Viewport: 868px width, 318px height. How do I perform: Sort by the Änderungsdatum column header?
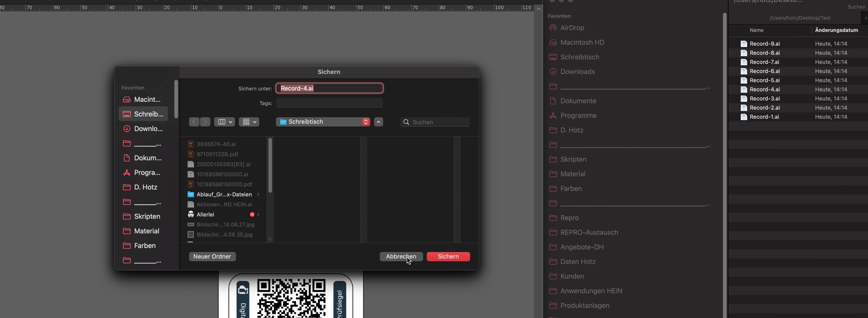[x=836, y=30]
